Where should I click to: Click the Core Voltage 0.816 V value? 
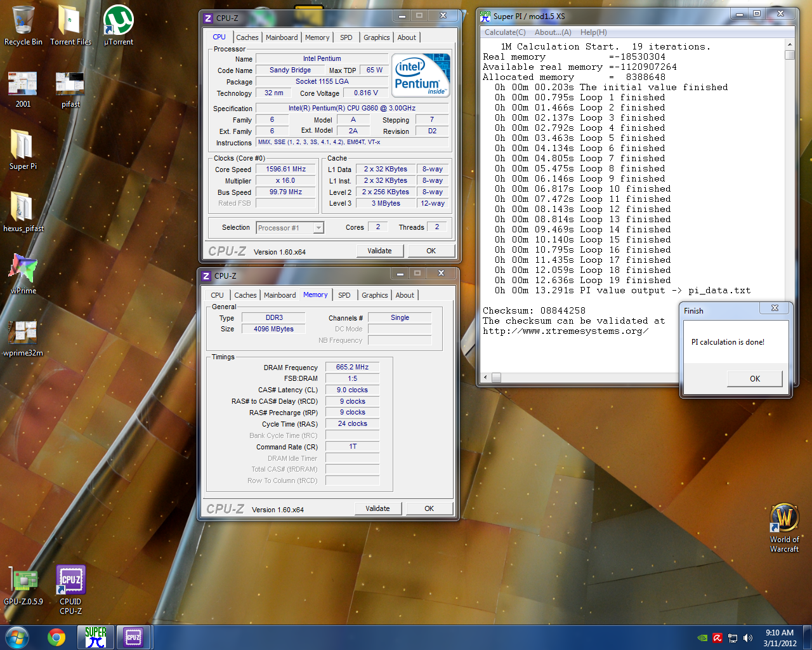point(365,93)
